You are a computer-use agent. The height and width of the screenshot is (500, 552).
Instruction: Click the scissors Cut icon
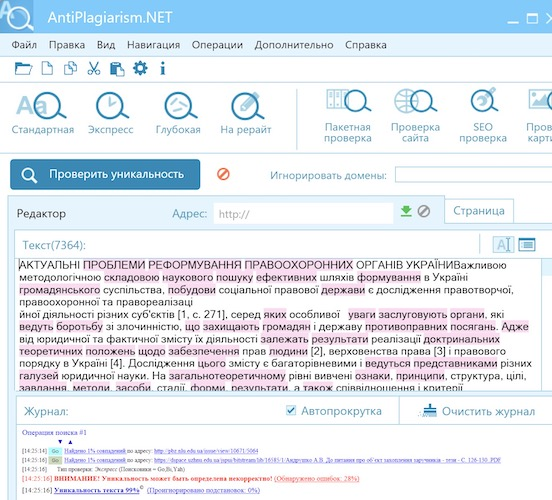click(94, 68)
